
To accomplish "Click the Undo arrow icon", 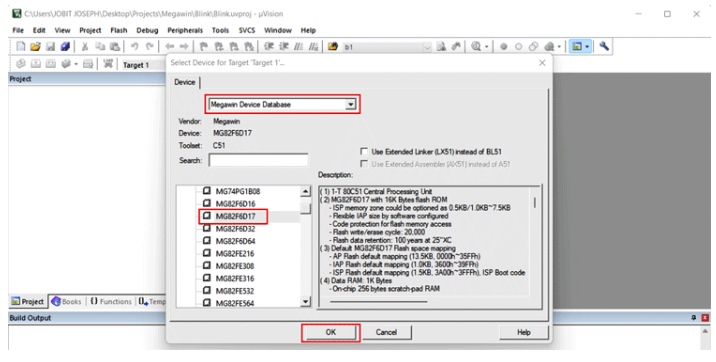I will 134,47.
